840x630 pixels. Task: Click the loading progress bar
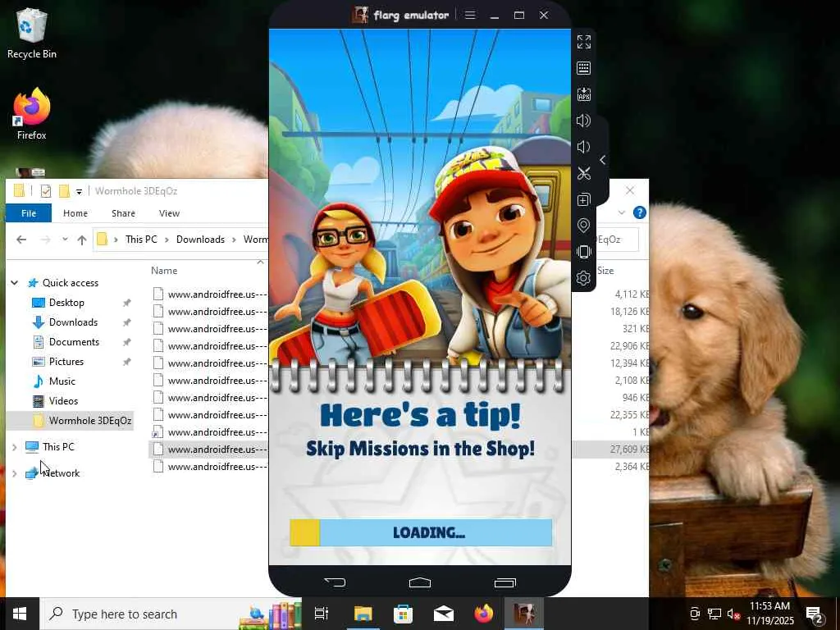point(421,532)
